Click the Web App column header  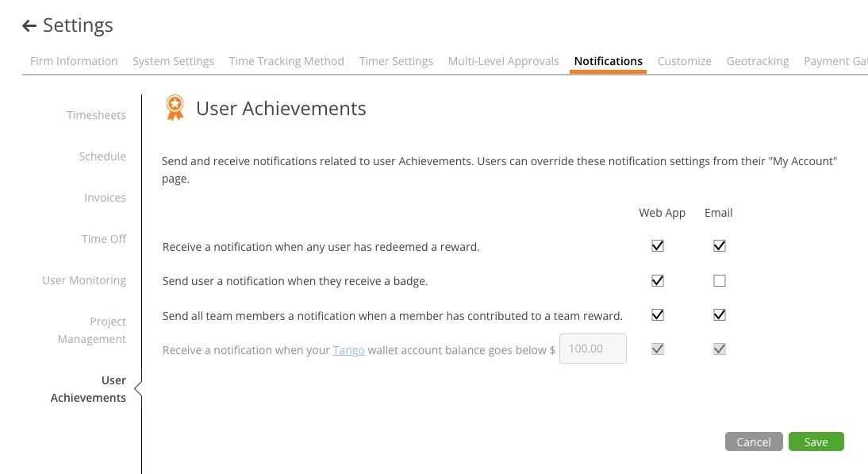point(662,213)
